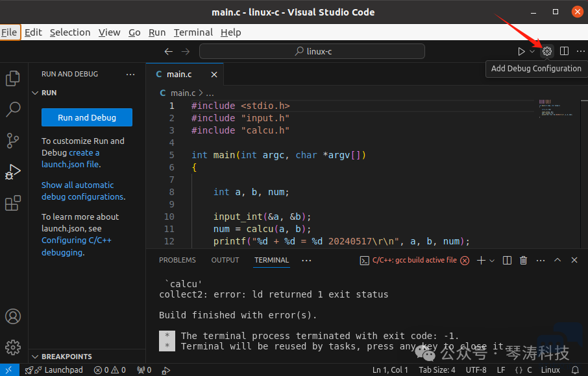
Task: Open notifications bell icon
Action: 575,370
